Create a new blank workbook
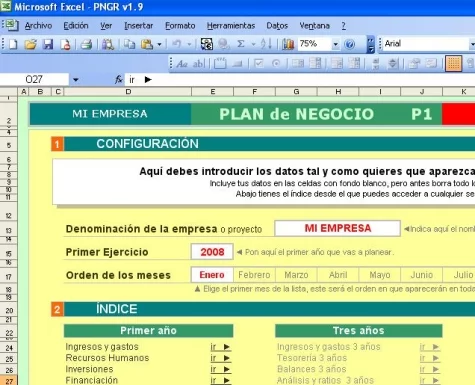The height and width of the screenshot is (385, 475). point(13,44)
